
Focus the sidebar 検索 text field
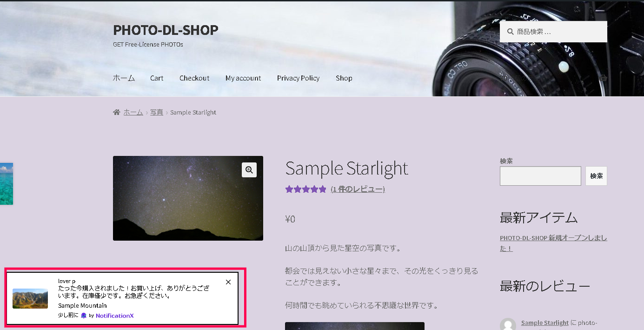coord(540,176)
